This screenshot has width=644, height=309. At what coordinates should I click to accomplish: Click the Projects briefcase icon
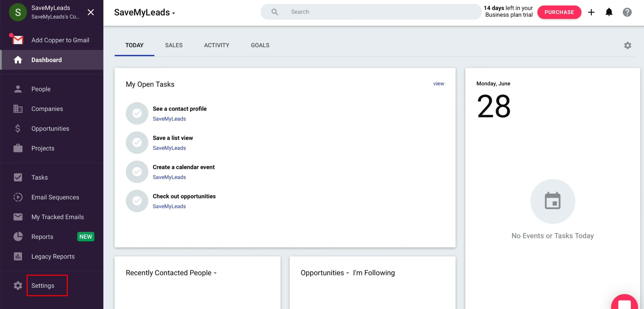[18, 148]
